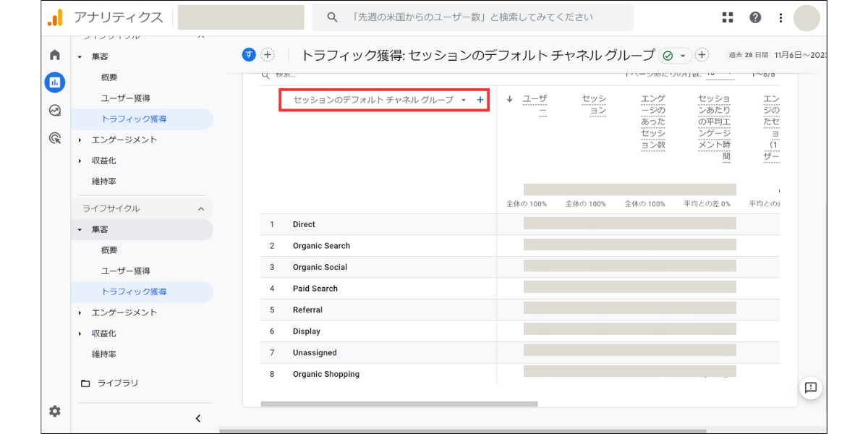868x434 pixels.
Task: Click the dashed plus after the checkmark pill
Action: pos(702,55)
